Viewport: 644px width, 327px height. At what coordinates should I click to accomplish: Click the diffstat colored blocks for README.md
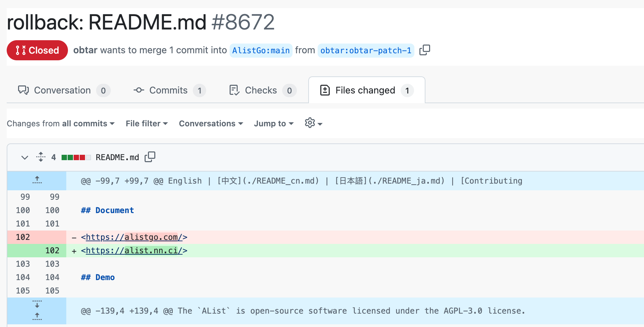tap(76, 157)
